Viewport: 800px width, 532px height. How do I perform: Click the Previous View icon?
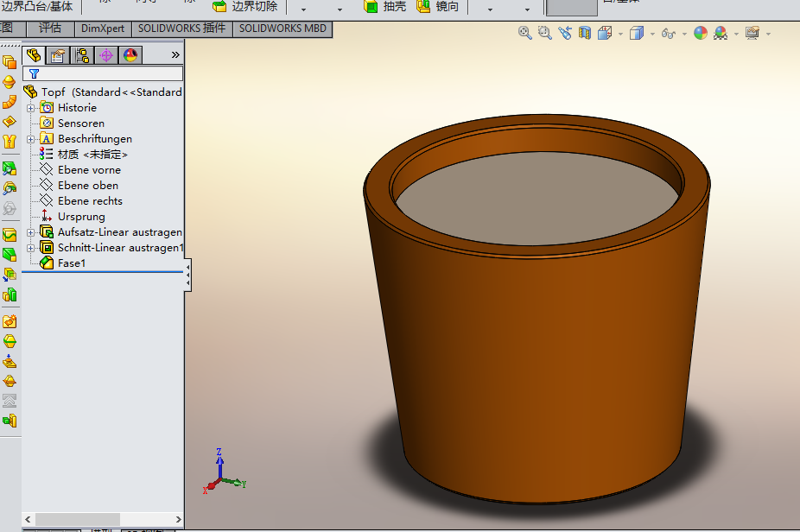[565, 33]
